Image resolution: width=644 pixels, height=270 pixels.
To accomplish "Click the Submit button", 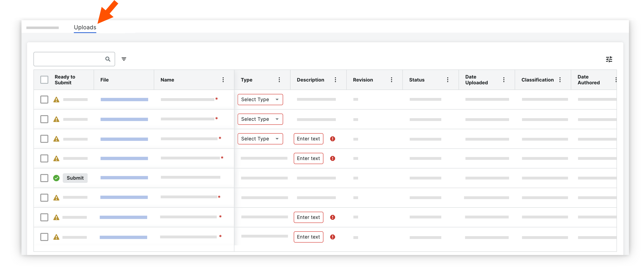I will pyautogui.click(x=75, y=178).
